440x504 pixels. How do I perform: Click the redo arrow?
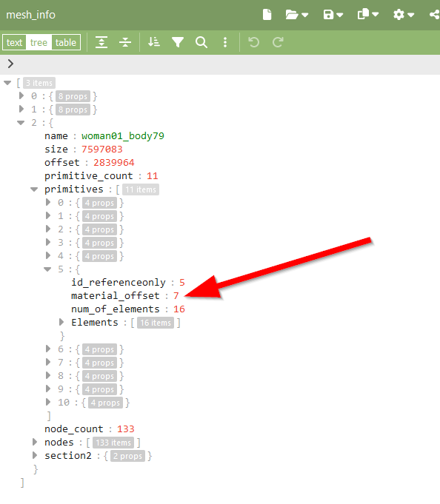coord(278,42)
